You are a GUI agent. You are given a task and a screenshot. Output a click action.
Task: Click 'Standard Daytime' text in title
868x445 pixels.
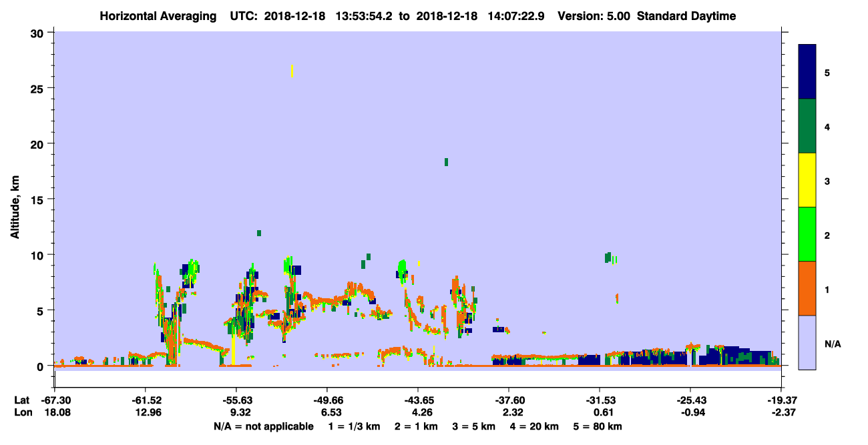pos(686,16)
